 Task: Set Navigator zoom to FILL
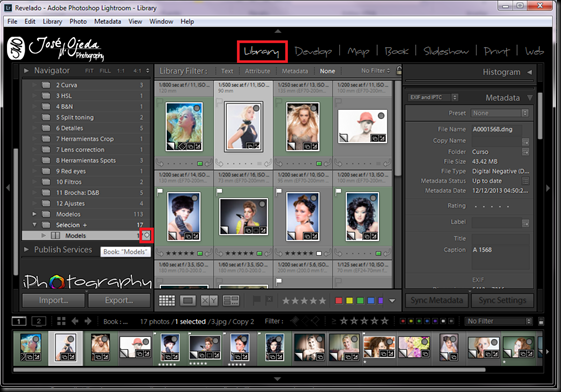click(105, 71)
